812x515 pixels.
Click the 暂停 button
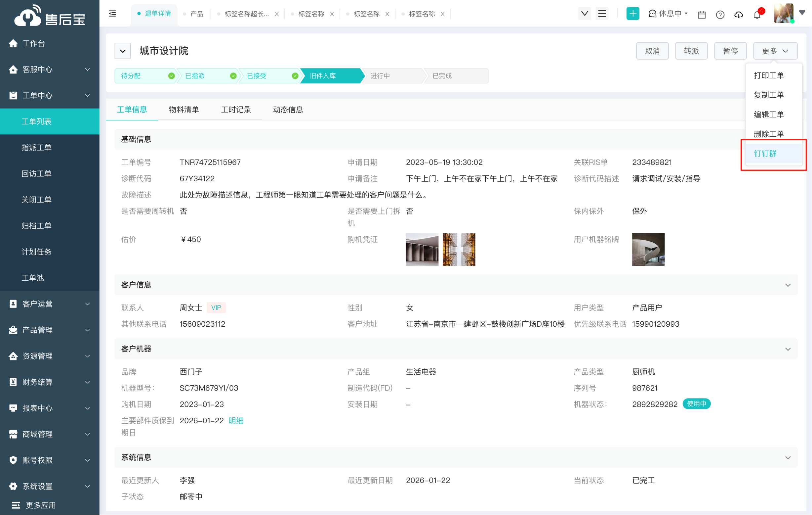coord(730,51)
